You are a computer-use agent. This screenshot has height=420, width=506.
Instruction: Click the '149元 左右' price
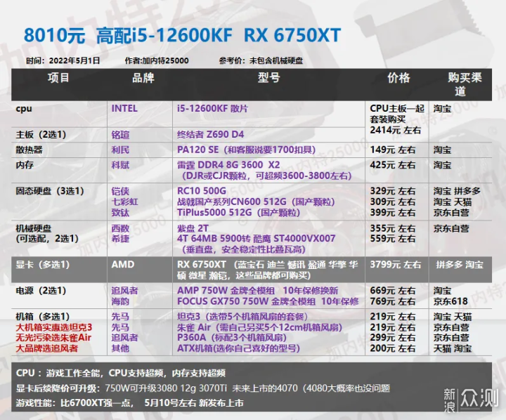tap(392, 150)
